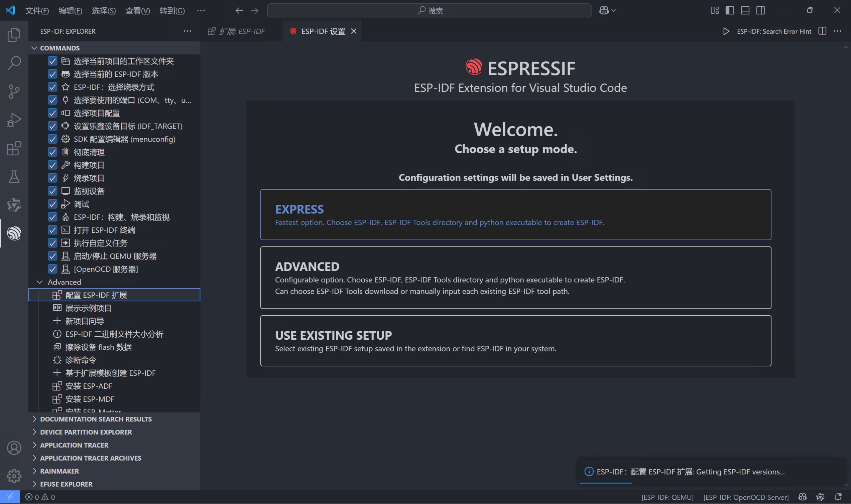The image size is (851, 504).
Task: Open Manage gear icon at bottom left
Action: (14, 476)
